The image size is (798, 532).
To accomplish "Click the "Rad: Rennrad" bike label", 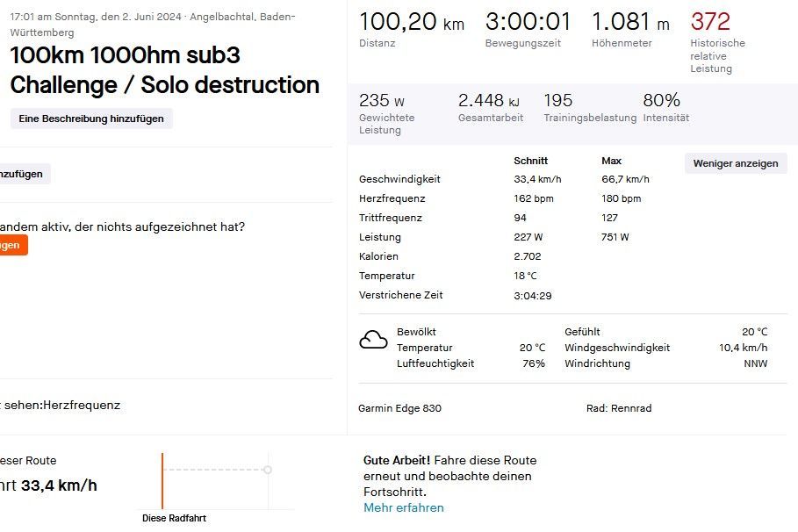I will pos(619,408).
